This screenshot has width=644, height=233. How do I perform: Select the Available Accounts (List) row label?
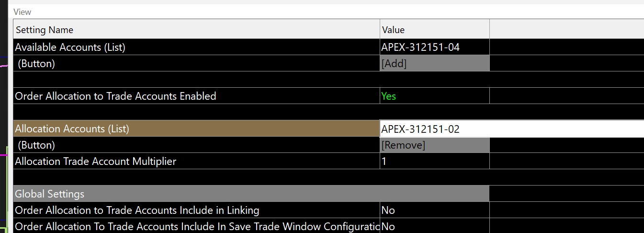pos(196,47)
